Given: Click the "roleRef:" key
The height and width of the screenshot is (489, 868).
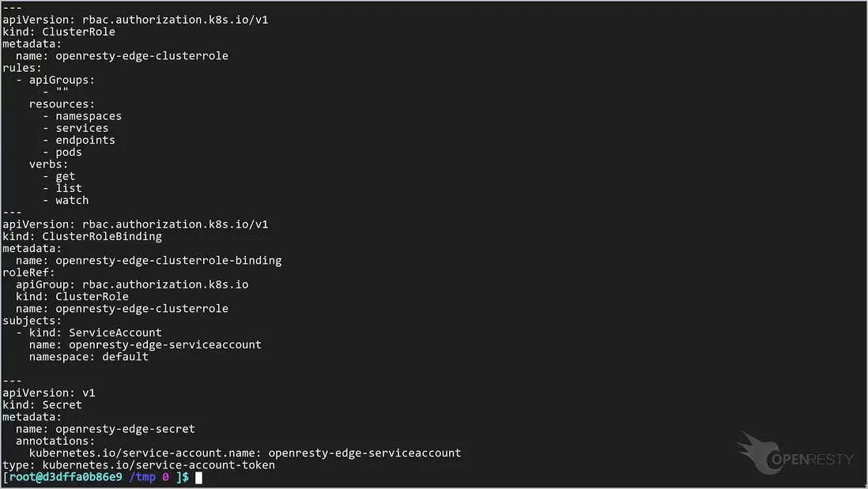Looking at the screenshot, I should 28,273.
